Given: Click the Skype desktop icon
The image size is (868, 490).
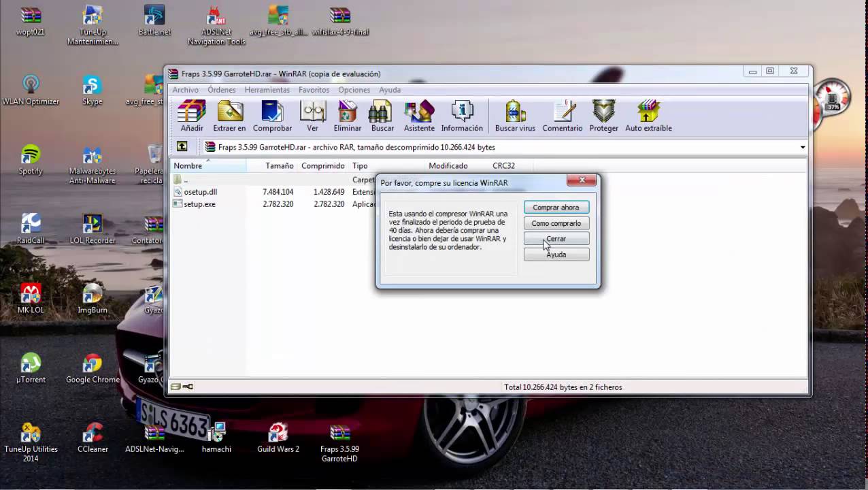Looking at the screenshot, I should point(93,90).
